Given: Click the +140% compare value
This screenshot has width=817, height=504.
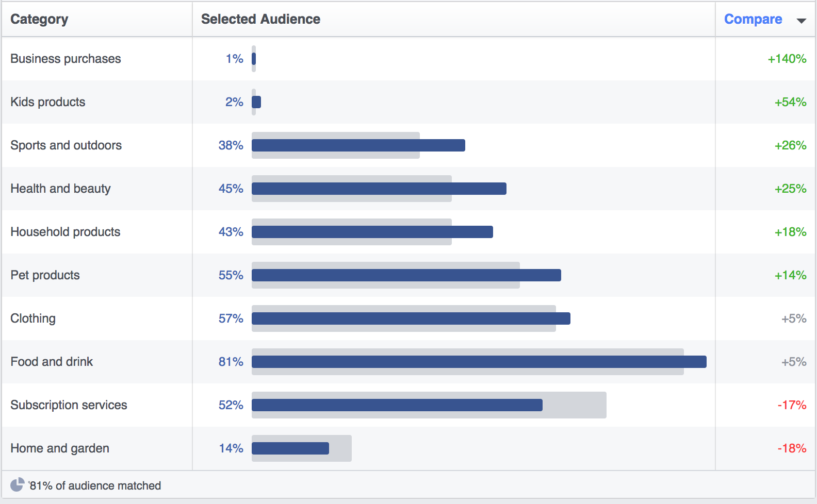Looking at the screenshot, I should point(787,59).
